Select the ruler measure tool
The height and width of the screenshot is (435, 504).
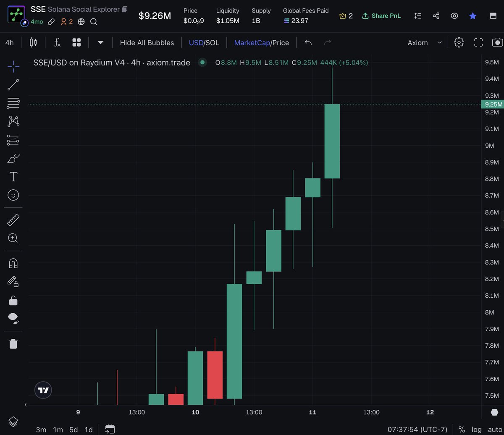(x=13, y=220)
